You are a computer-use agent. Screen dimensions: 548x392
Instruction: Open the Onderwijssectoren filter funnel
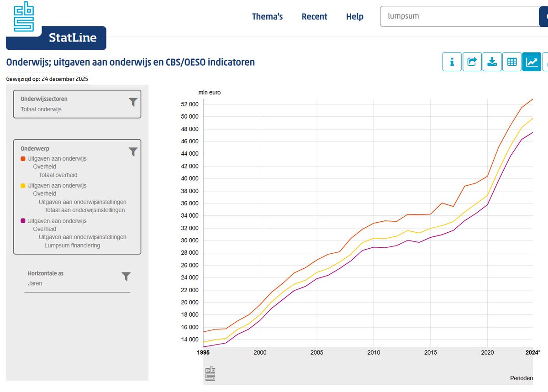[133, 102]
